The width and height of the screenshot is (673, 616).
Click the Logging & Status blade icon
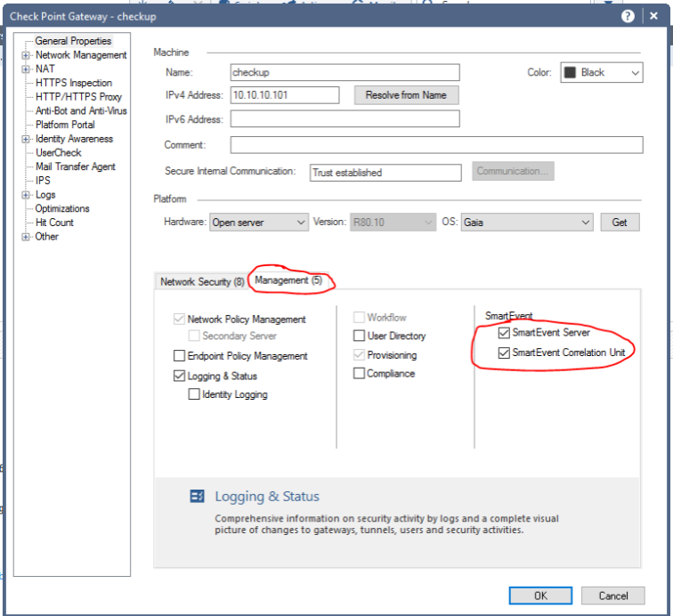(197, 496)
